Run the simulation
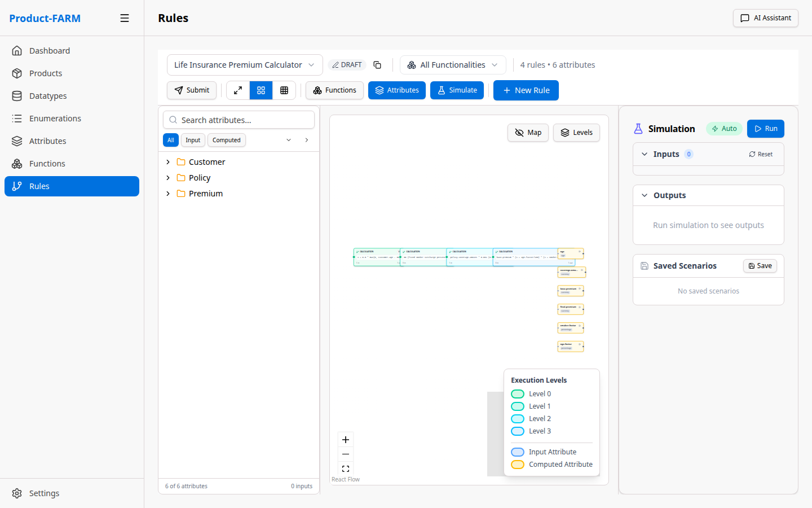 point(765,129)
